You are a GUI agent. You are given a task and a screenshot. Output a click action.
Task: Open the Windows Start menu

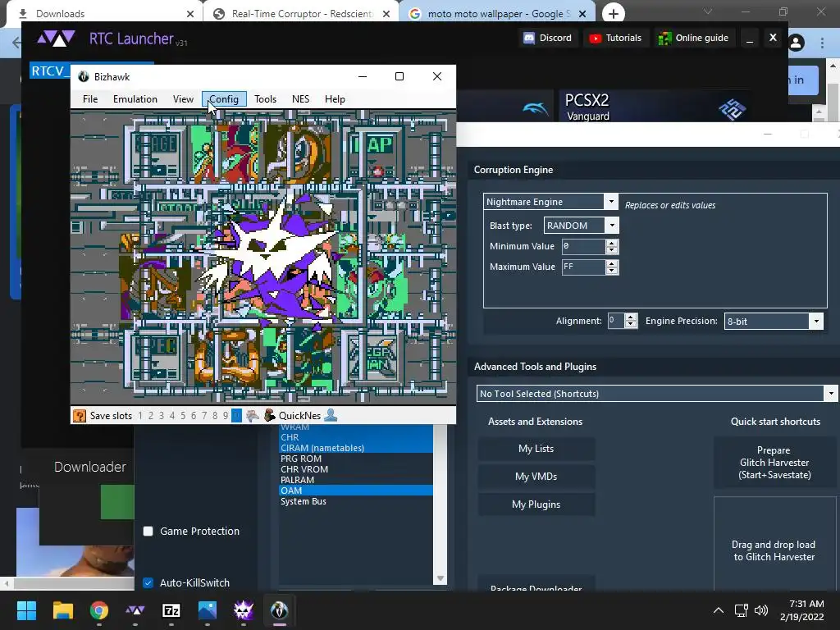pyautogui.click(x=26, y=610)
